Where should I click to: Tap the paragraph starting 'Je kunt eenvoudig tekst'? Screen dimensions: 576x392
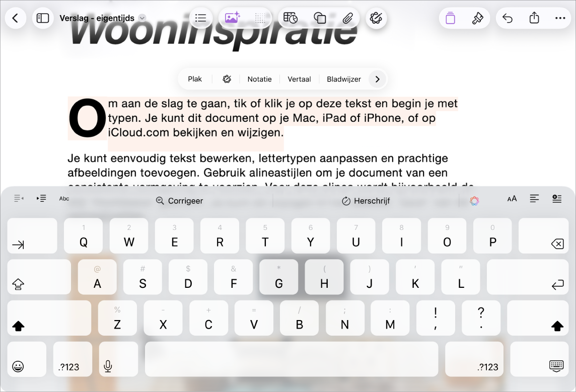270,173
